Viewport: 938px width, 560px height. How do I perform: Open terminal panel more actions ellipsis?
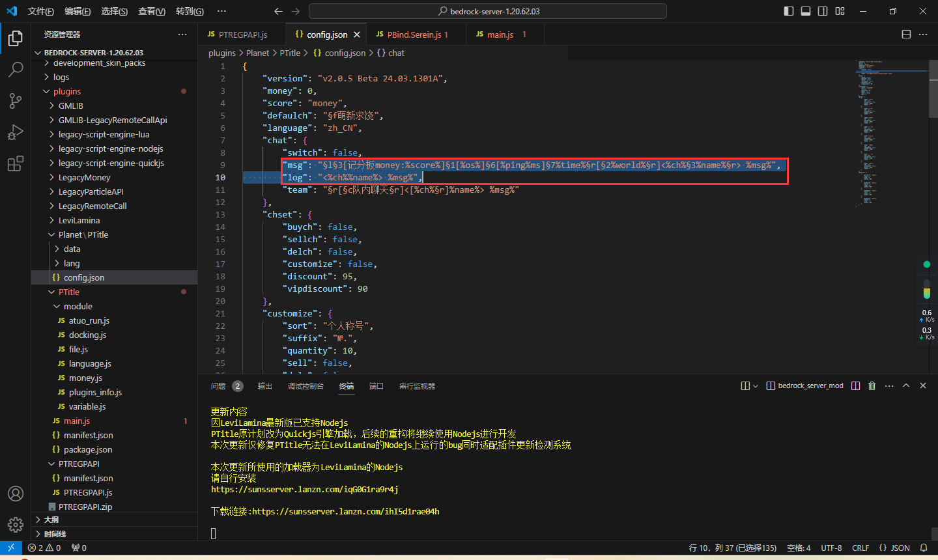pyautogui.click(x=889, y=386)
